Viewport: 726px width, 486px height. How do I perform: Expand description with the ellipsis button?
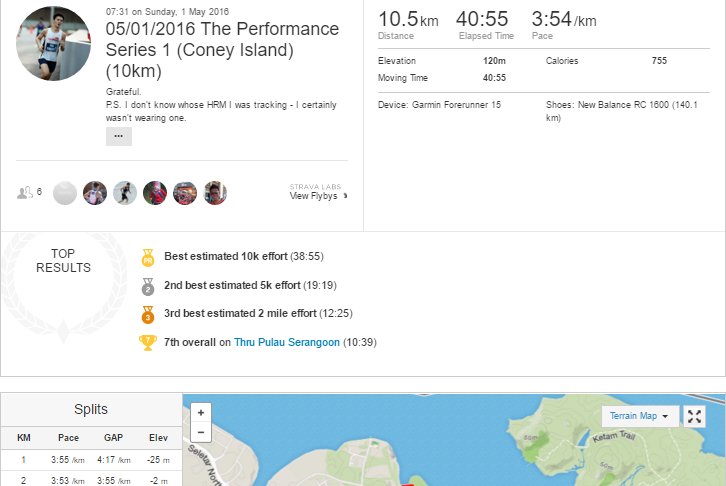pyautogui.click(x=119, y=137)
